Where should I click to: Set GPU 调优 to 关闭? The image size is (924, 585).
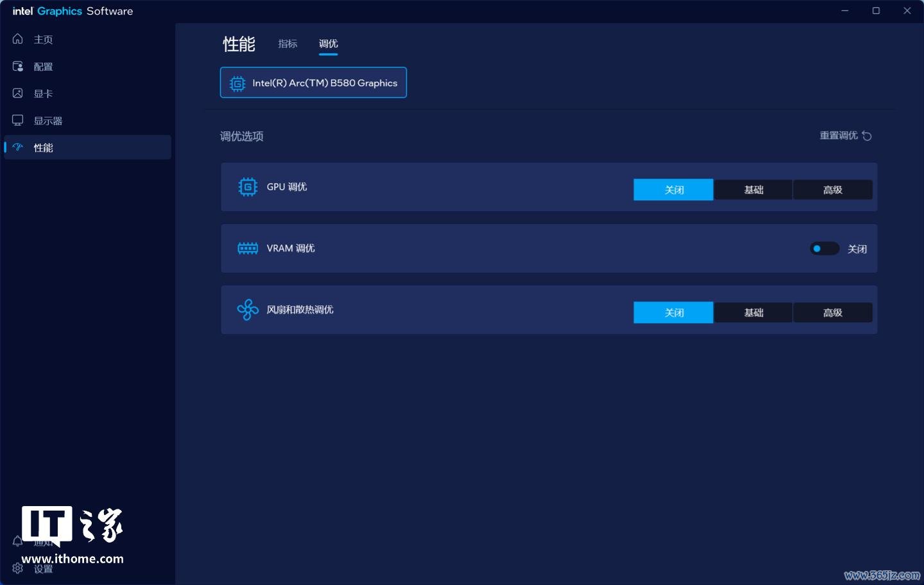tap(673, 190)
